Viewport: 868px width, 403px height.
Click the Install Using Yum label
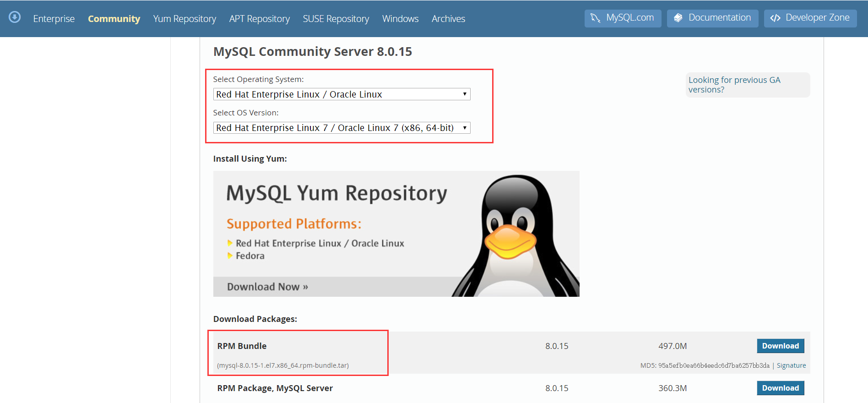coord(250,159)
